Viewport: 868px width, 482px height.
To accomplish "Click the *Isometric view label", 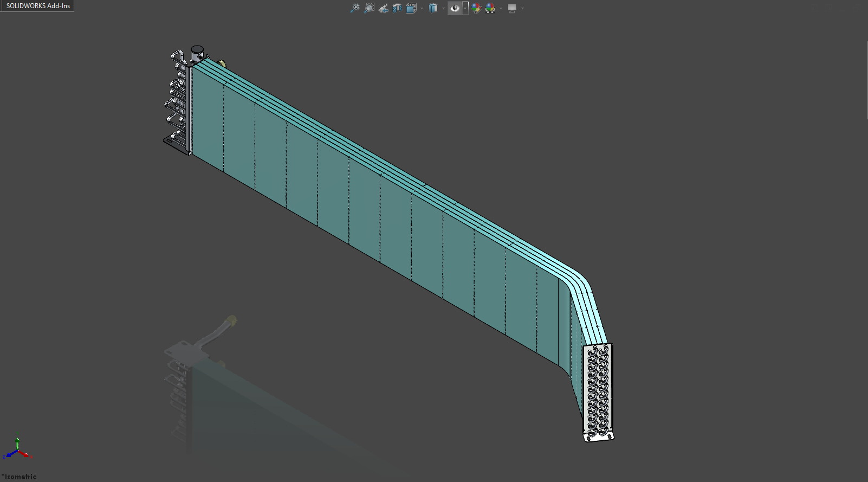I will click(x=19, y=477).
